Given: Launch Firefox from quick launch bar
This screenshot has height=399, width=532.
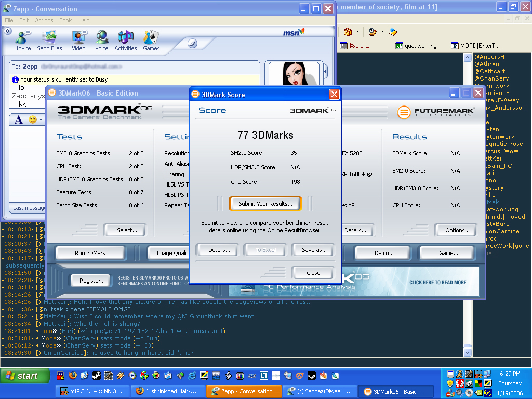Looking at the screenshot, I should (x=73, y=376).
